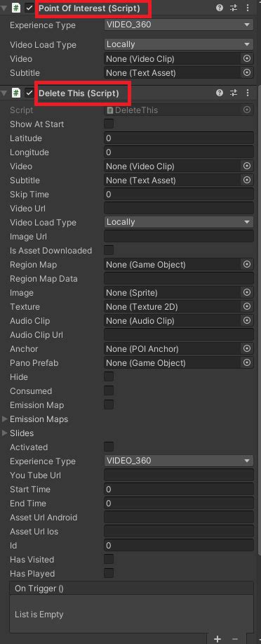Click the End Time input field
The width and height of the screenshot is (261, 644).
(x=179, y=503)
